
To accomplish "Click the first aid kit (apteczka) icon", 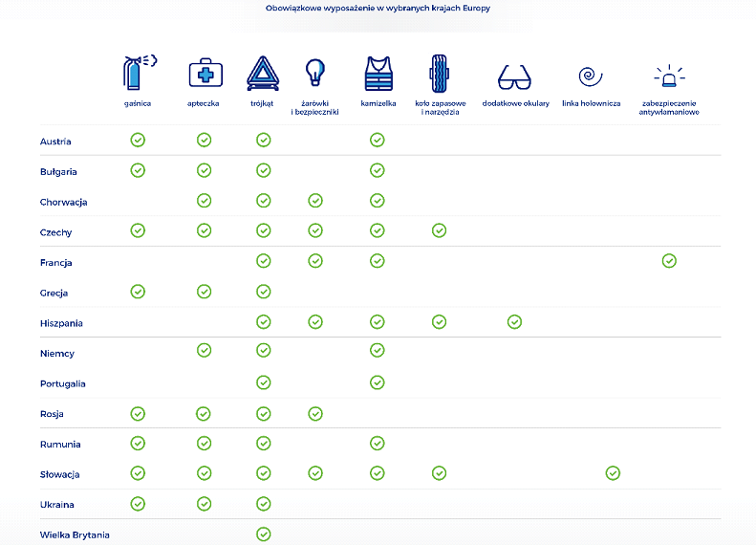I will tap(204, 73).
